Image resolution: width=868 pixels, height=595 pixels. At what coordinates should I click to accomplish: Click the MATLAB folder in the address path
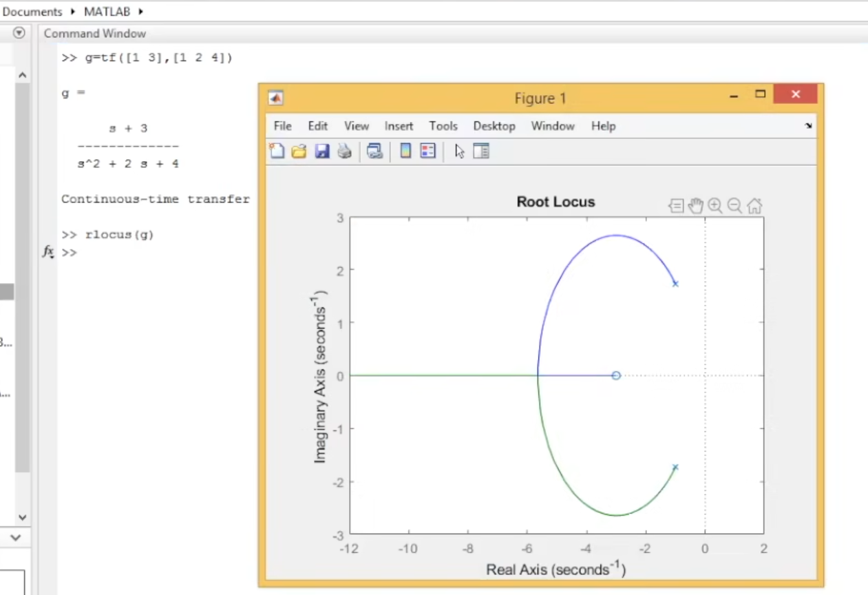[x=107, y=12]
